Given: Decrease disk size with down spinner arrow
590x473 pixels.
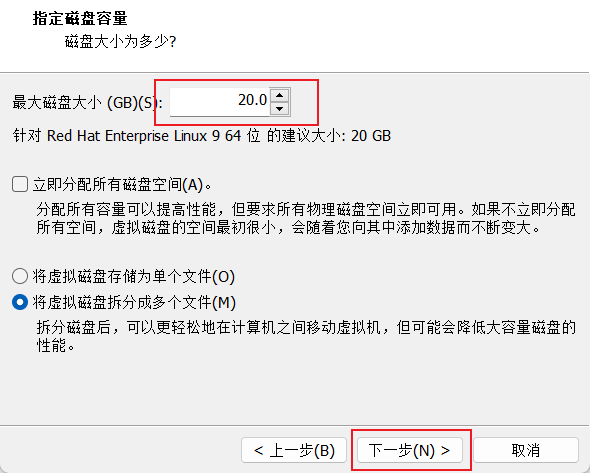Looking at the screenshot, I should [279, 109].
